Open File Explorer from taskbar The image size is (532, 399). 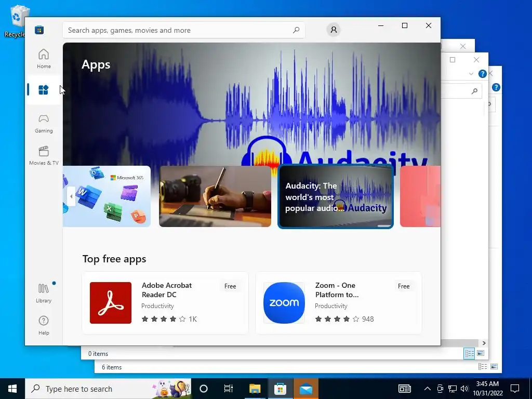coord(255,389)
